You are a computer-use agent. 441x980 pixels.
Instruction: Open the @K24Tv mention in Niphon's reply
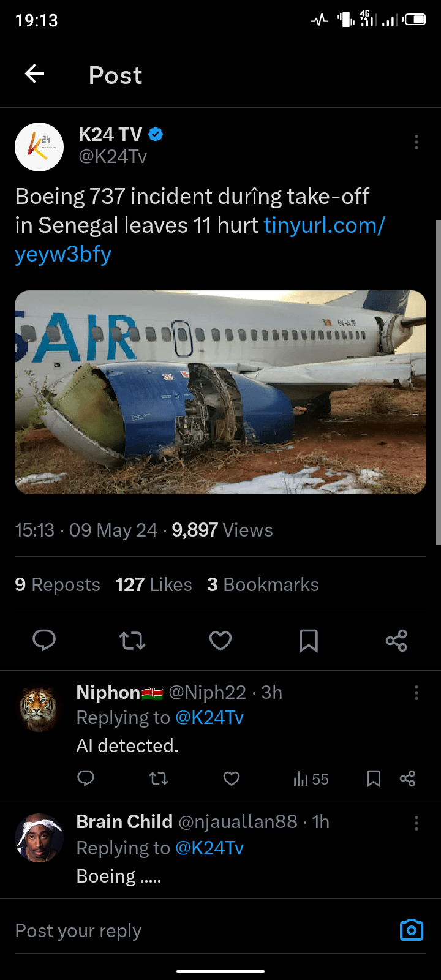[209, 718]
